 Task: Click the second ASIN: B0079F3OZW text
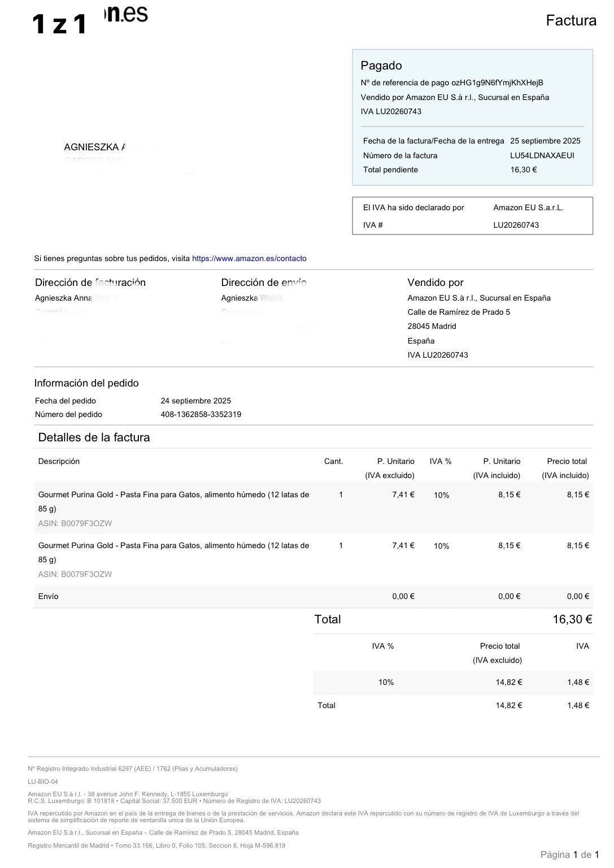point(75,574)
